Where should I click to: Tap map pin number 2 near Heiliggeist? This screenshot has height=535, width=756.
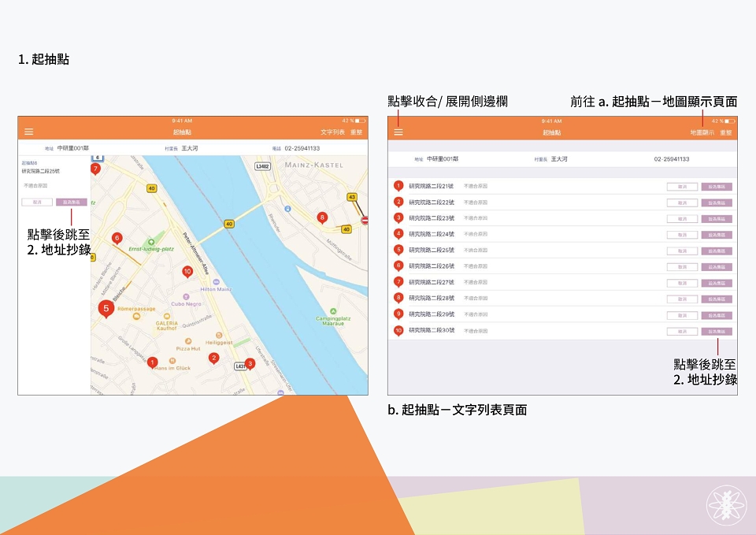coord(213,359)
